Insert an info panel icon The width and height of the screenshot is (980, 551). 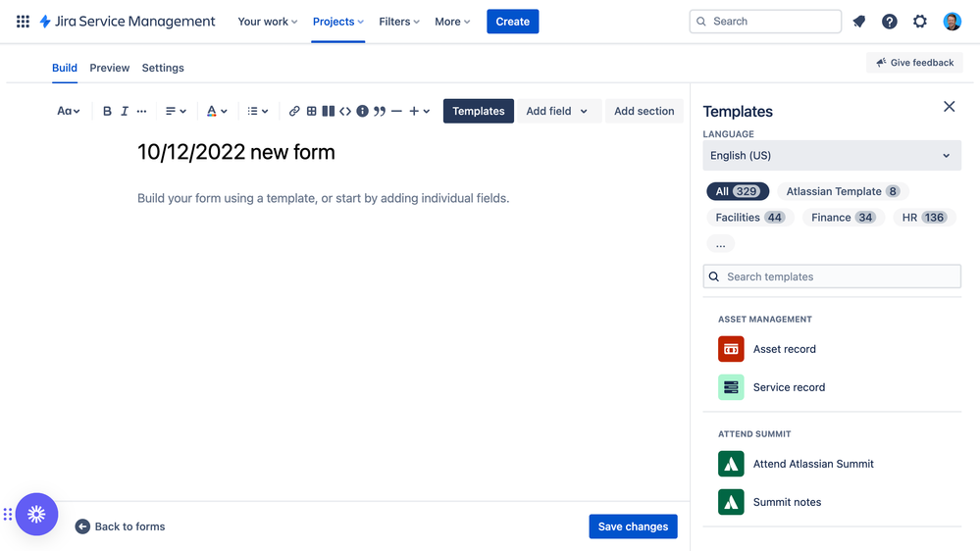(x=363, y=111)
